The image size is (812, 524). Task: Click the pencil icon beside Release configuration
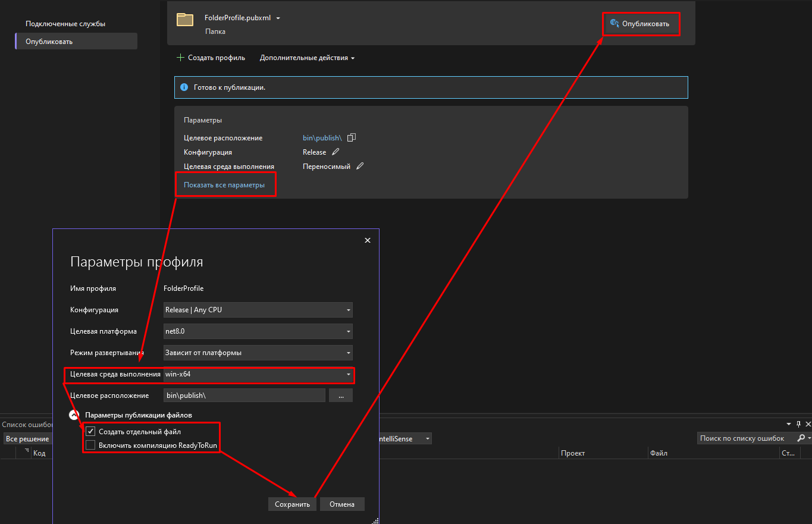[x=336, y=152]
